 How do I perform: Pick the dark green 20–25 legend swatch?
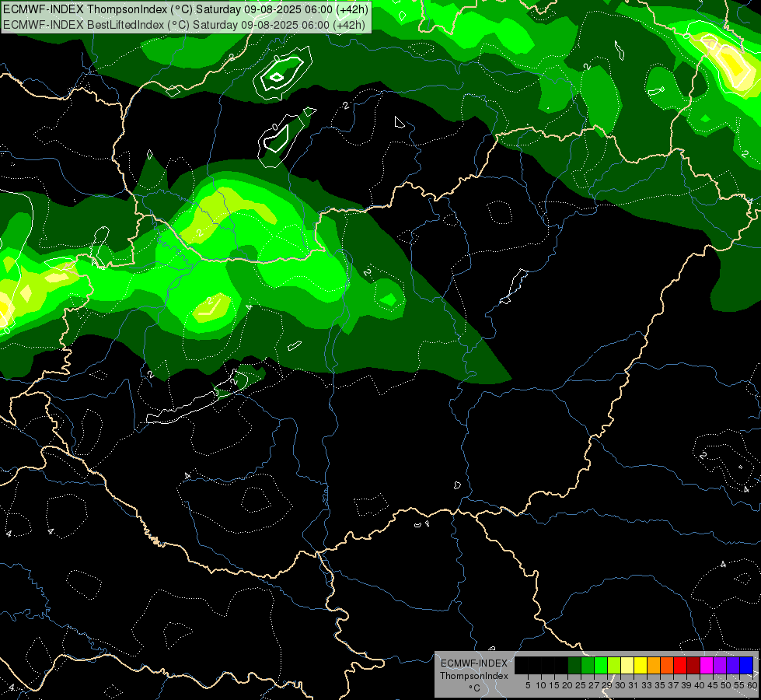(574, 665)
